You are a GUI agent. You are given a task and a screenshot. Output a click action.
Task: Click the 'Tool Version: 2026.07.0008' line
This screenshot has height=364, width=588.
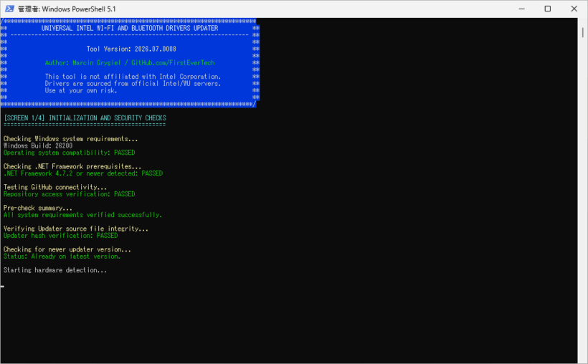pyautogui.click(x=131, y=49)
